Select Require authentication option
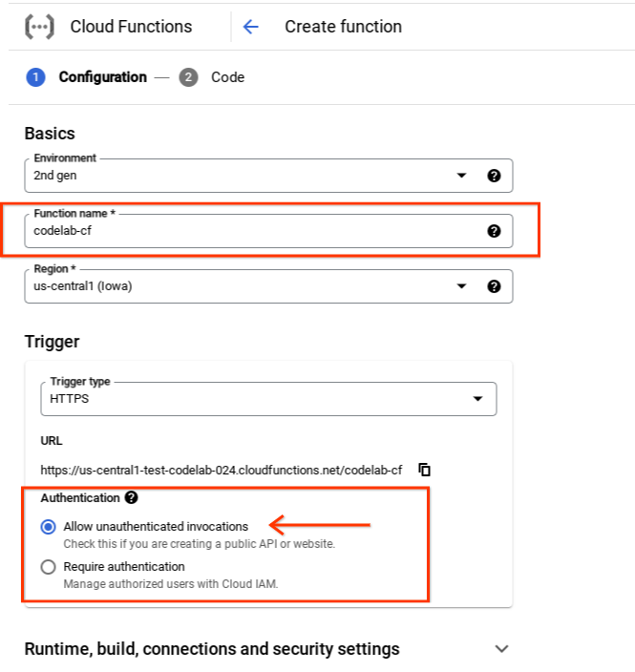The image size is (635, 672). [x=49, y=567]
